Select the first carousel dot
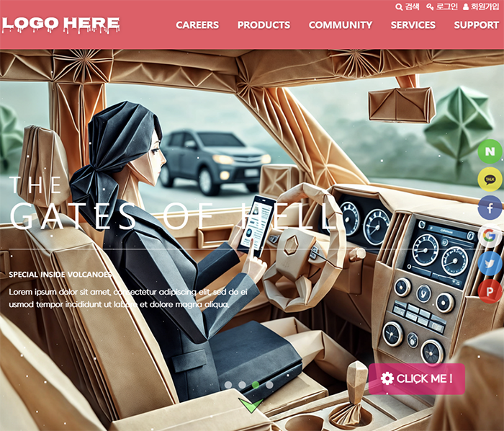Viewport: 504px width, 431px height. pyautogui.click(x=228, y=385)
